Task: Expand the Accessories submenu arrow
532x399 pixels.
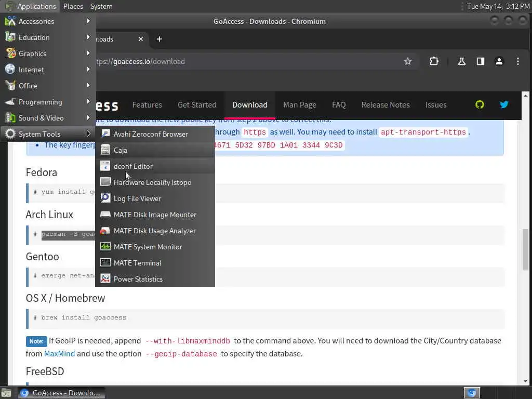Action: point(88,21)
